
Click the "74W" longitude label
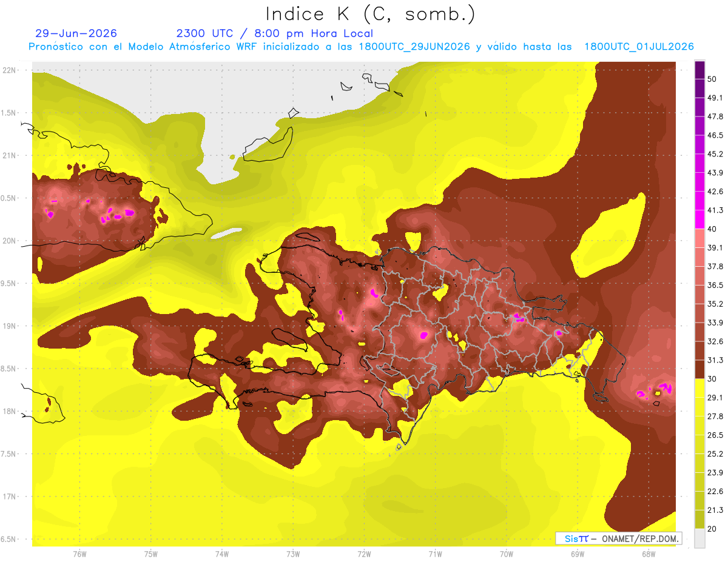pyautogui.click(x=221, y=554)
